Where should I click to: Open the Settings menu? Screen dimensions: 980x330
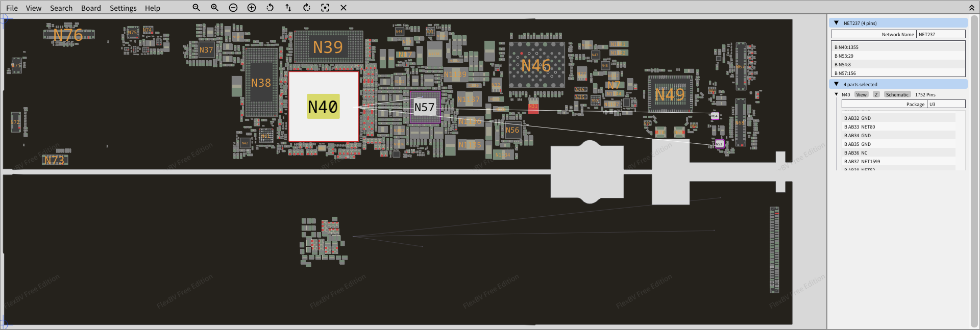click(123, 8)
